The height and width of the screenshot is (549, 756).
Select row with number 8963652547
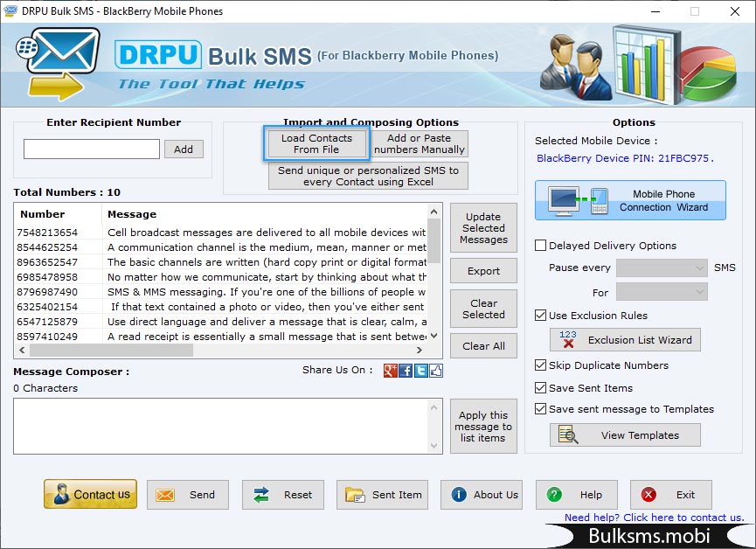pos(221,262)
